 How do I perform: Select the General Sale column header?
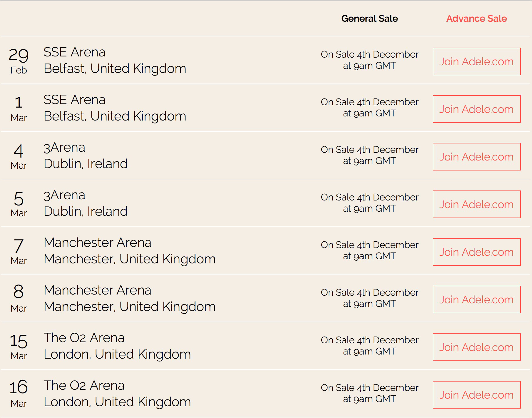point(369,19)
